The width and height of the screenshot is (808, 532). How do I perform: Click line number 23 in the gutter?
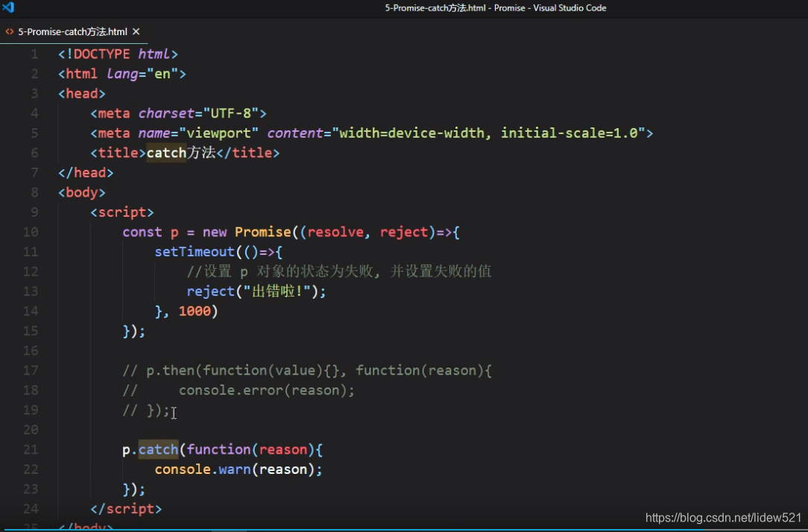[x=31, y=490]
